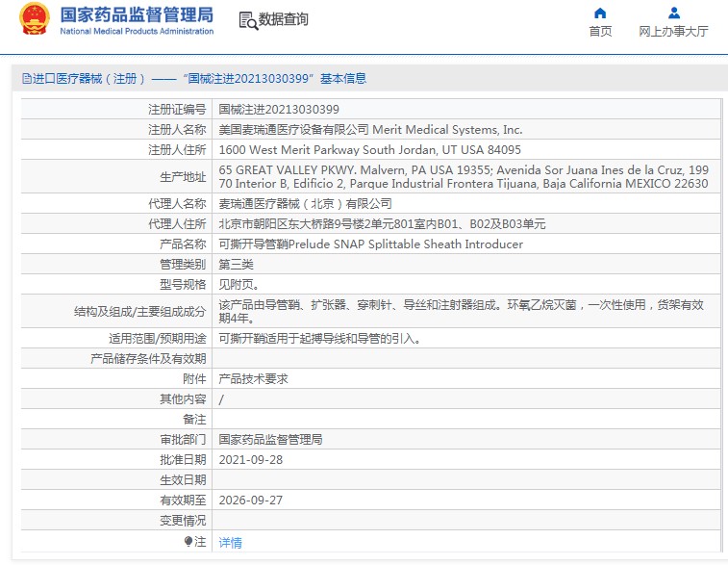The height and width of the screenshot is (565, 728).
Task: Click the 变更情况 row label
Action: (183, 520)
